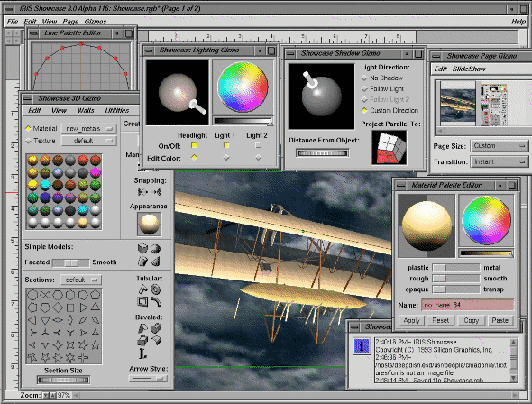Click the Apply button in Material Palette Editor
Viewport: 532px width, 404px height.
[x=411, y=320]
